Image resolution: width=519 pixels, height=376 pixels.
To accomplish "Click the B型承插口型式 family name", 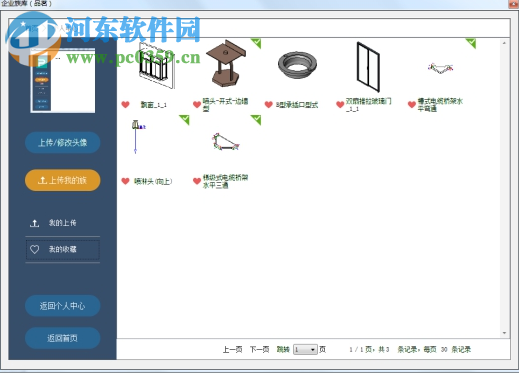I will (297, 105).
